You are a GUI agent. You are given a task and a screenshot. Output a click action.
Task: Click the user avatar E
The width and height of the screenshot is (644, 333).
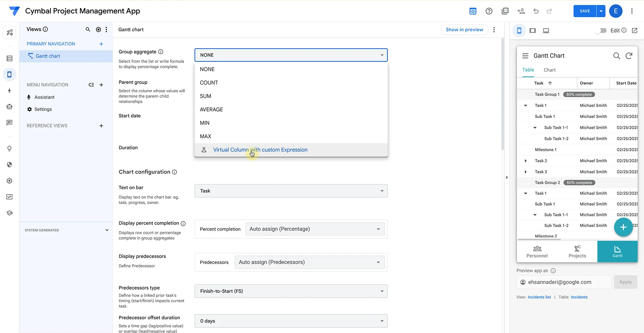pyautogui.click(x=616, y=11)
